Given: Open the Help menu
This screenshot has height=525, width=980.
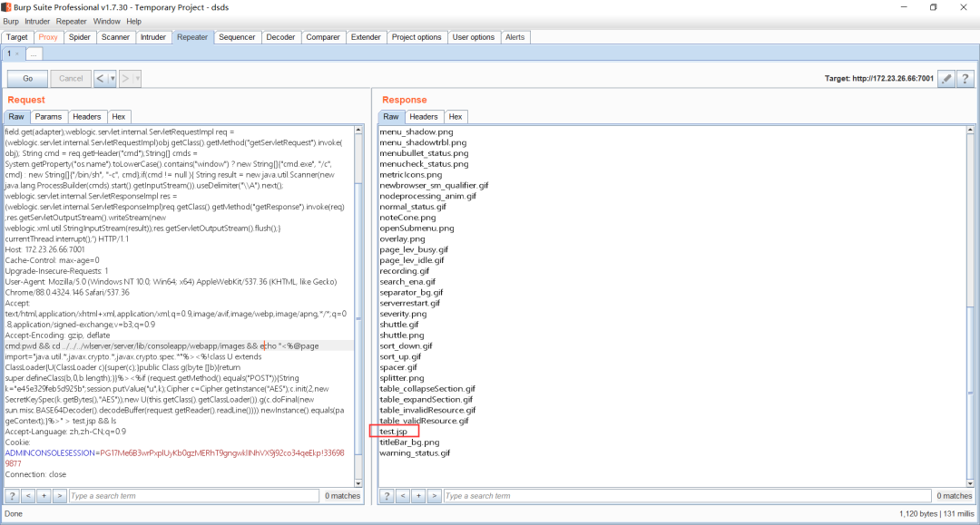Looking at the screenshot, I should [x=133, y=21].
